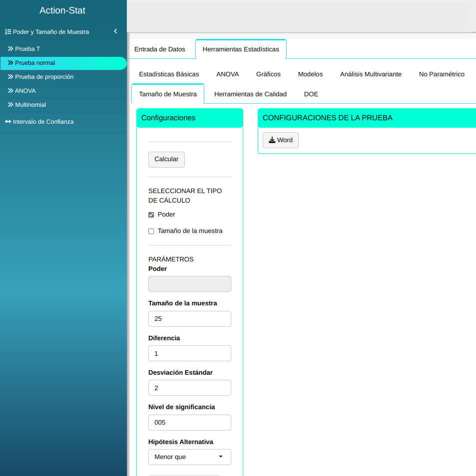Click the double-chevron icon next to Prueba T

pos(10,49)
